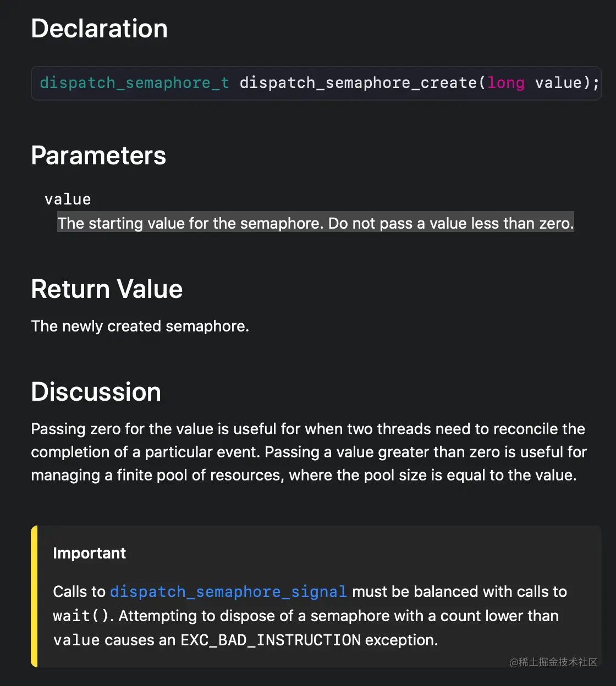Open the dispatch_semaphore_signal link
Image resolution: width=616 pixels, height=686 pixels.
coord(228,591)
